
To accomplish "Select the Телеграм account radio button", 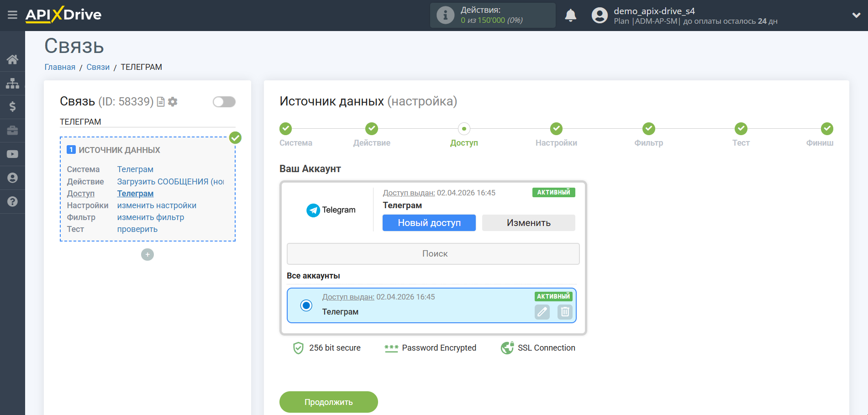I will (306, 305).
